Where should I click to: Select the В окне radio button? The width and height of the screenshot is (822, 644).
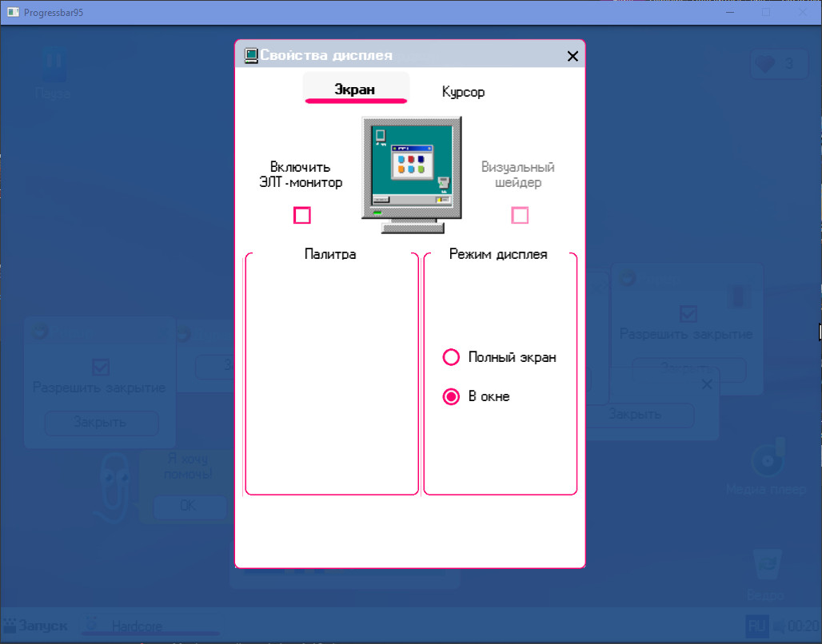click(451, 396)
